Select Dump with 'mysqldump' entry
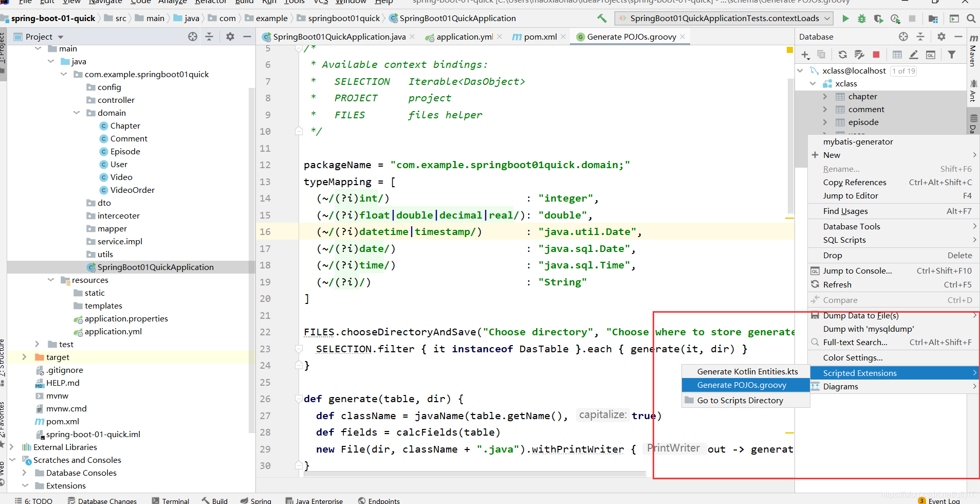Viewport: 980px width, 504px height. [x=894, y=329]
